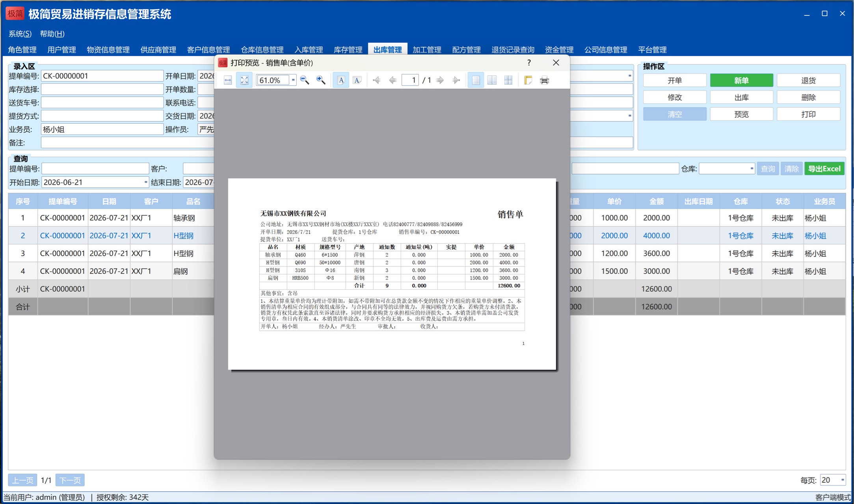Click the 提单编号 field in 录入区
This screenshot has width=854, height=504.
pyautogui.click(x=102, y=76)
